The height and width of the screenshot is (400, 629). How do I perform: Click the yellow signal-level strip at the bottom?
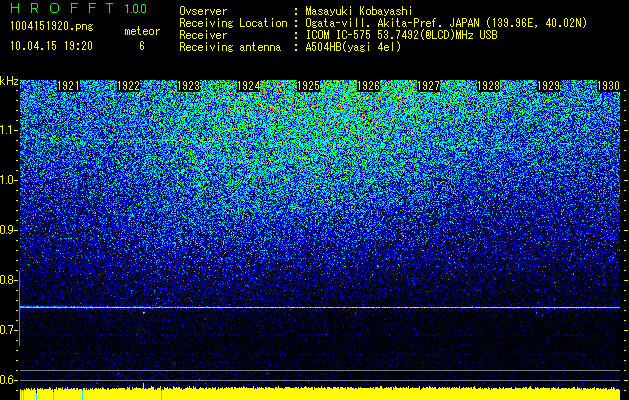320,394
